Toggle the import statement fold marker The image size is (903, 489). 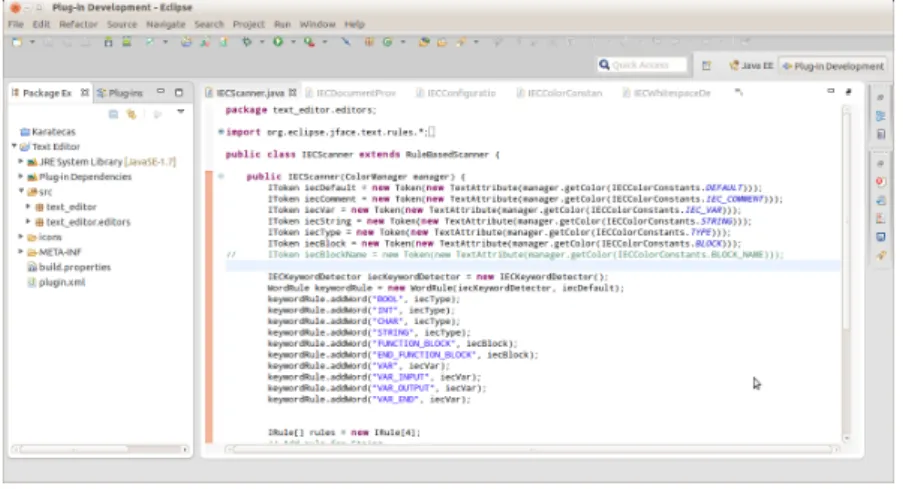[x=221, y=132]
